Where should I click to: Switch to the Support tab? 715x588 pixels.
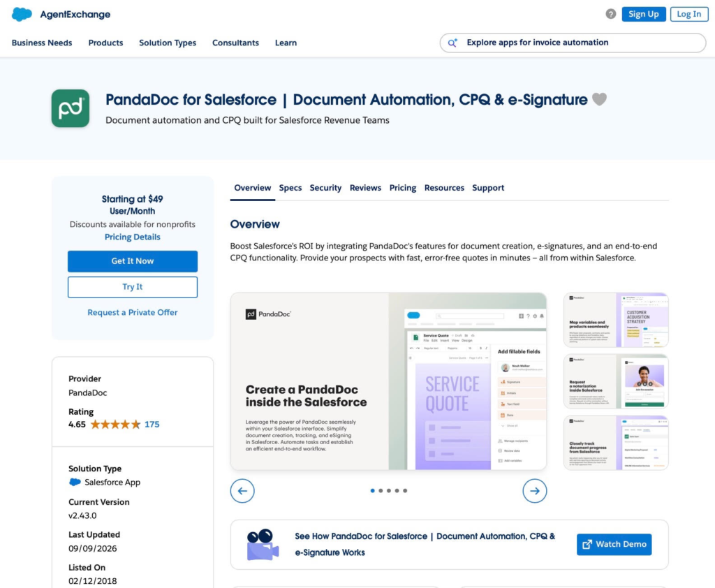pos(488,188)
